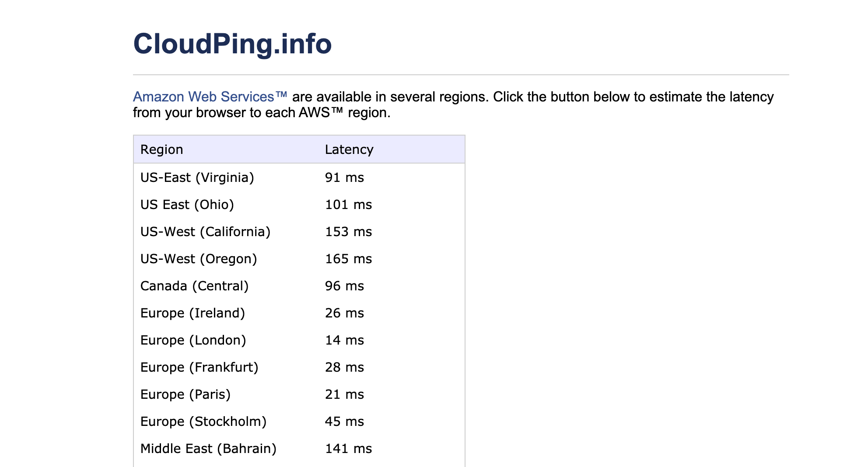Select the Middle East (Bahrain) row
This screenshot has width=868, height=467.
click(208, 448)
